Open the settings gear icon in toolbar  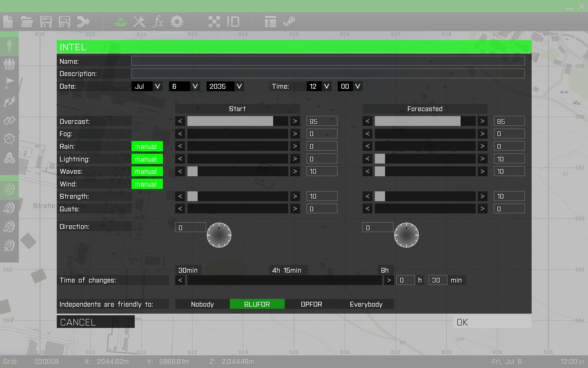(177, 22)
